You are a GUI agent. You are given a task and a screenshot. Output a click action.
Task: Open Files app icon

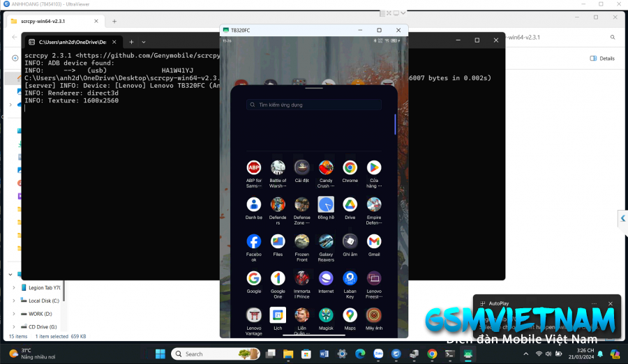point(278,241)
